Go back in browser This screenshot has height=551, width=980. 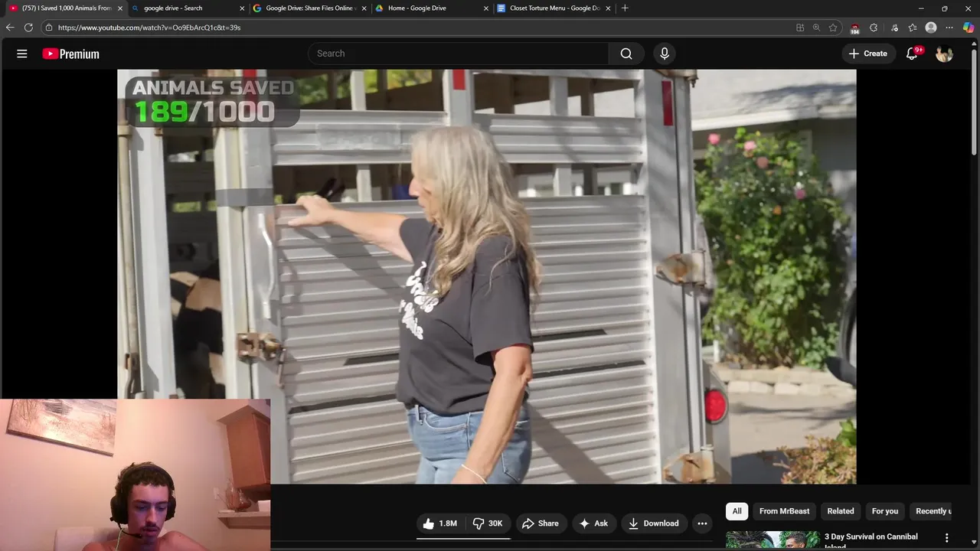pos(10,28)
